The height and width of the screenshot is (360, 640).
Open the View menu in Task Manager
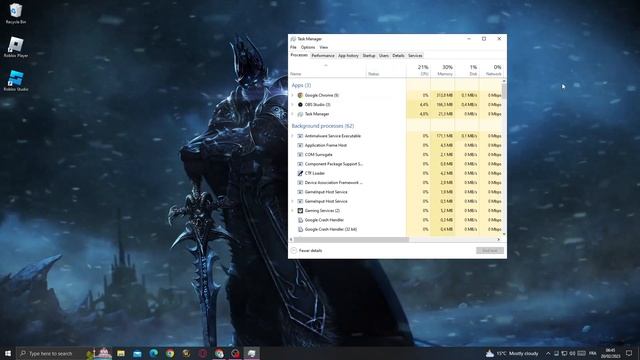coord(324,47)
